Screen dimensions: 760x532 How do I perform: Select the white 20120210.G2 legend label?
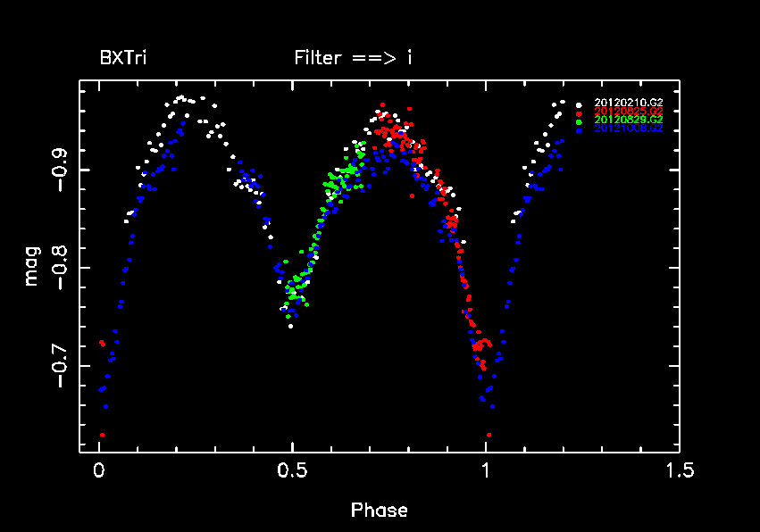(629, 104)
